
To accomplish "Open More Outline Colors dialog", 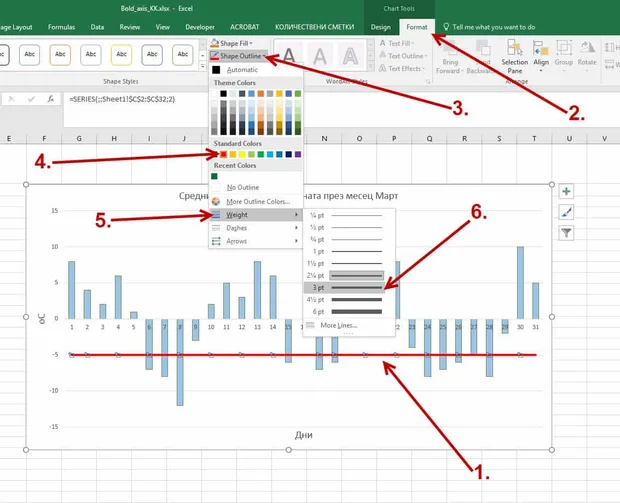I will [x=255, y=201].
